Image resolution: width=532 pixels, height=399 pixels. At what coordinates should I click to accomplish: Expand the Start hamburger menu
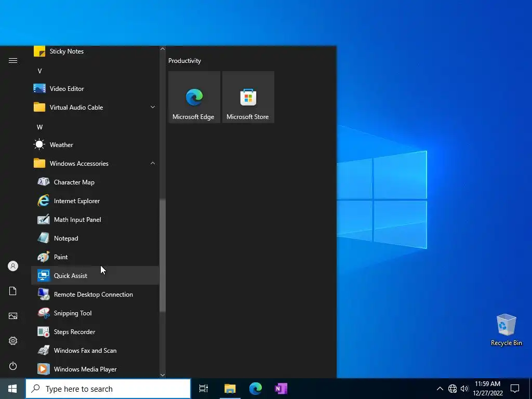coord(13,60)
